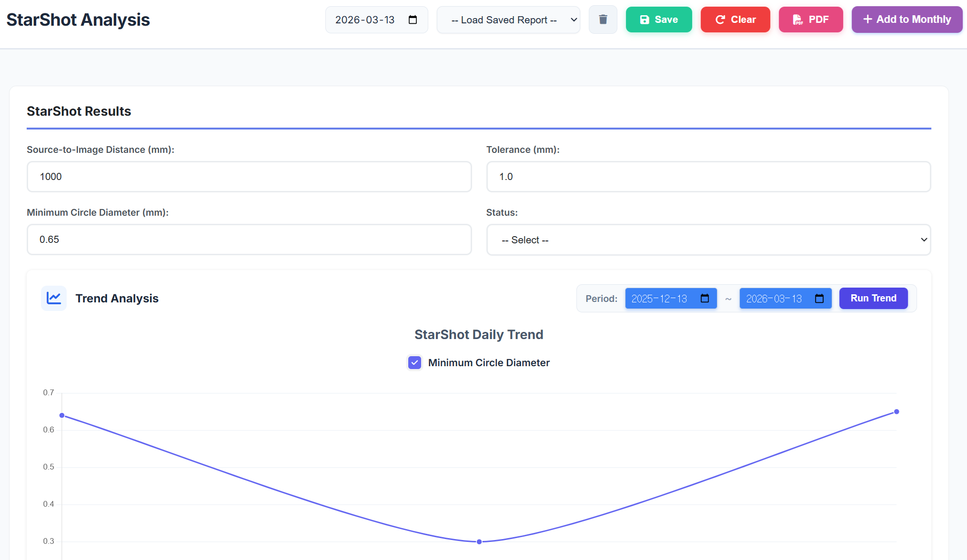
Task: Click the Period: label
Action: [x=601, y=299]
